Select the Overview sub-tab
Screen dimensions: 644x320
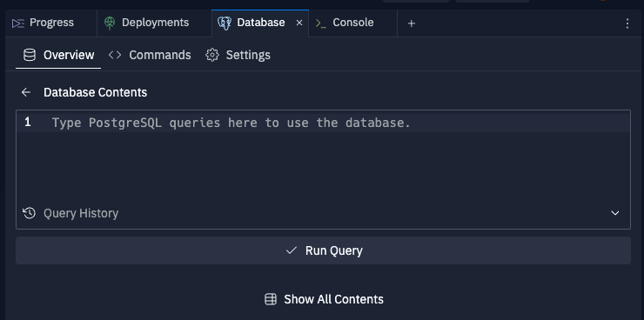tap(58, 55)
